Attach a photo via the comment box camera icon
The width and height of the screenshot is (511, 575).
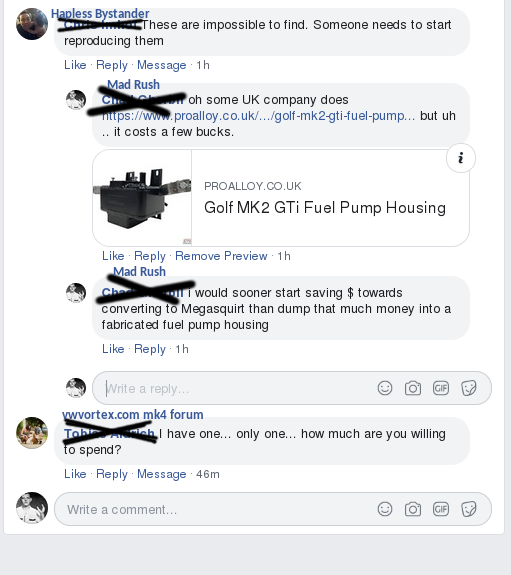413,509
